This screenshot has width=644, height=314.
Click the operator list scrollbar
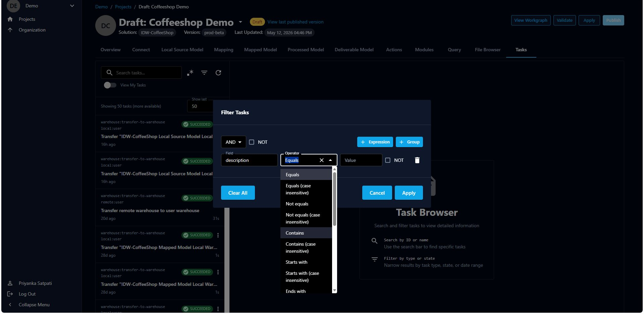(x=334, y=199)
